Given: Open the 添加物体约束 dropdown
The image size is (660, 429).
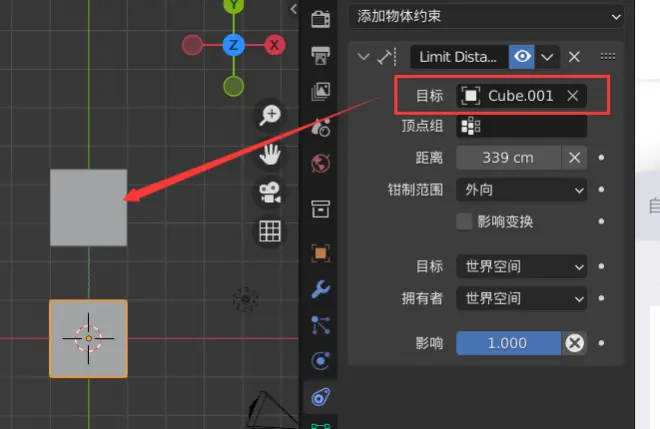Looking at the screenshot, I should (x=486, y=16).
